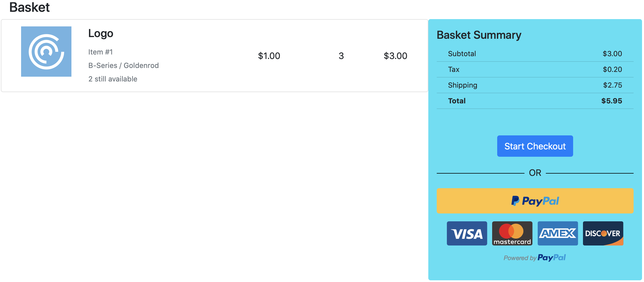
Task: Open the Logo product thumbnail image
Action: click(46, 51)
